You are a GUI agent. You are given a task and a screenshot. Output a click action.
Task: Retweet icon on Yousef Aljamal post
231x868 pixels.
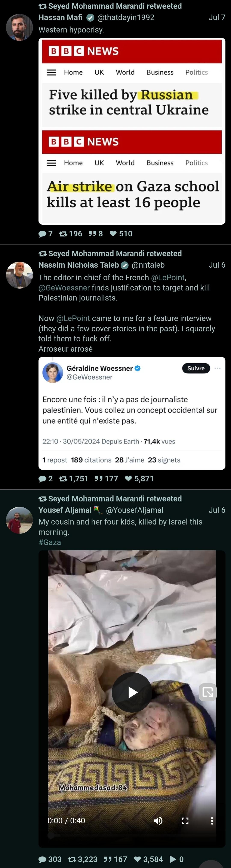(x=72, y=859)
